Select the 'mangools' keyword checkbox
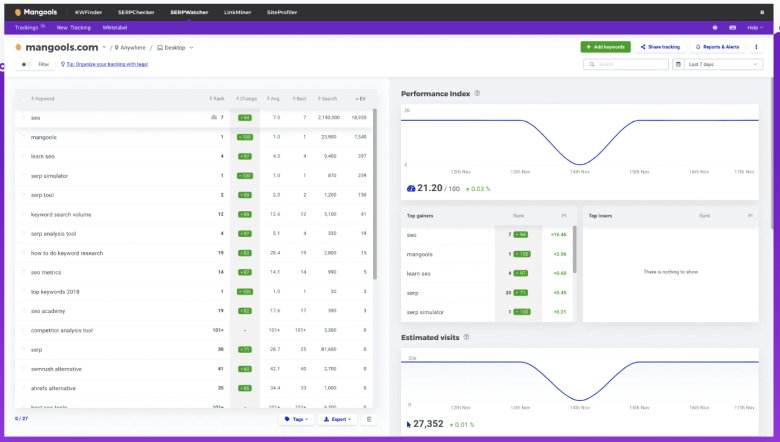Screen dimensions: 780x442 coord(23,137)
